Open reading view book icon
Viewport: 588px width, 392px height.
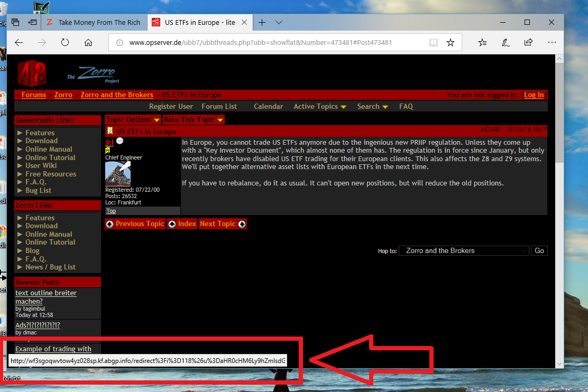434,43
